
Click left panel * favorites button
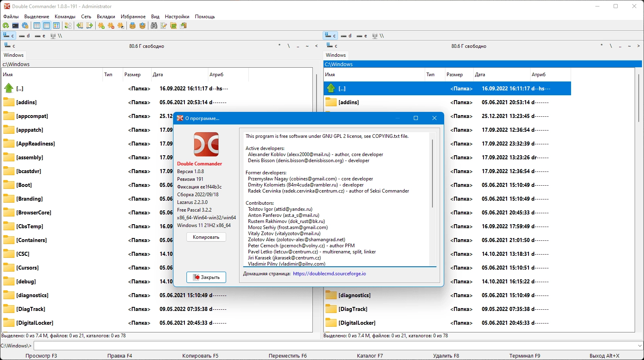(x=279, y=46)
